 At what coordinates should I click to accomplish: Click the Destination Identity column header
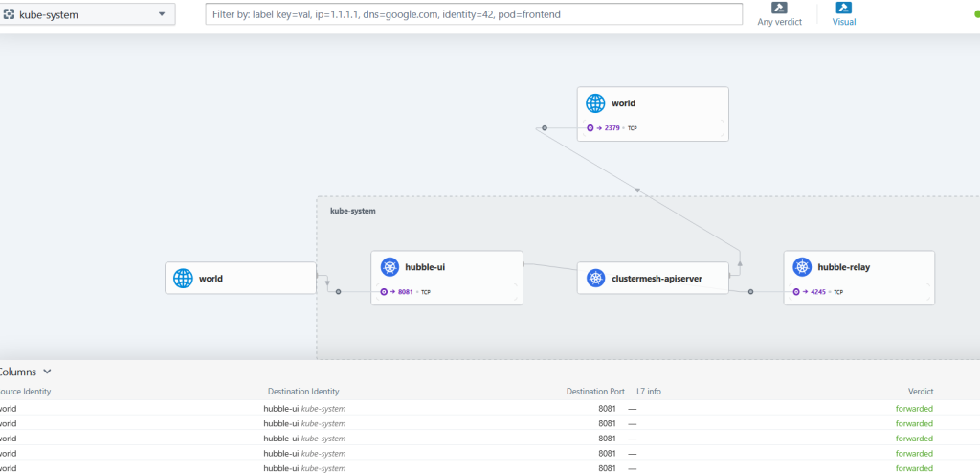point(303,392)
